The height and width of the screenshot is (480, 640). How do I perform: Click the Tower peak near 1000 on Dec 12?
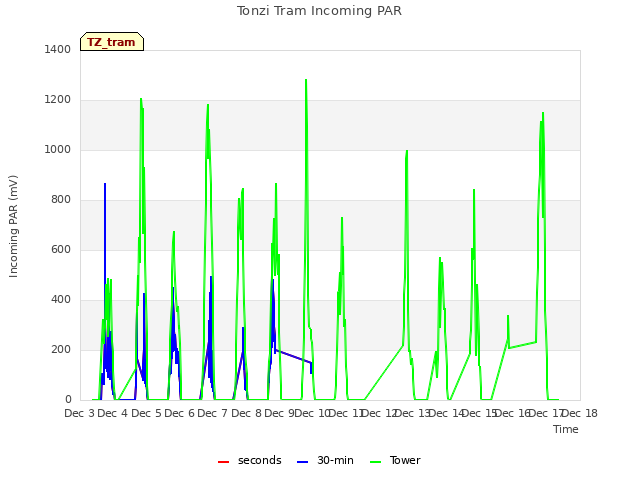407,151
